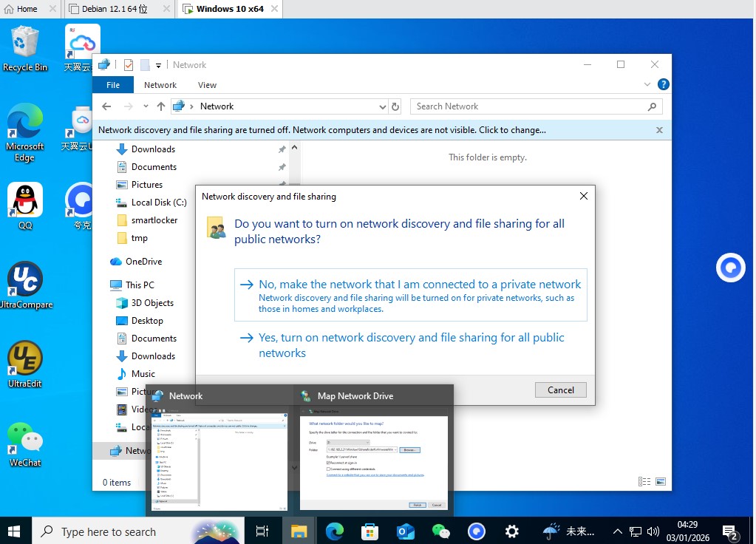Screen dimensions: 756x544
Task: Switch to the View ribbon tab
Action: (x=207, y=85)
